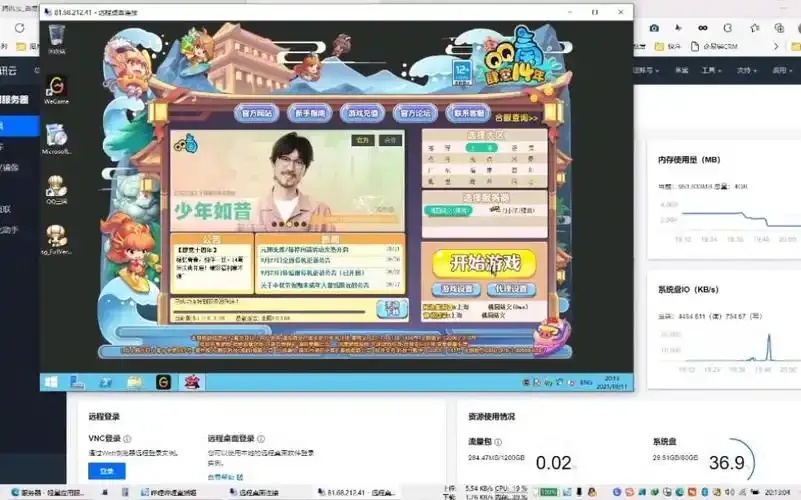
Task: Click the launcher update progress bar
Action: 270,311
